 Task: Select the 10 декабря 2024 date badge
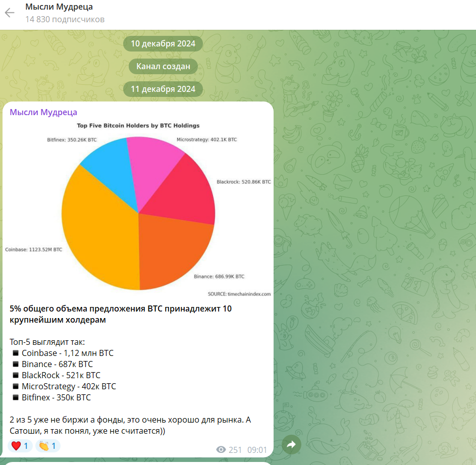(x=163, y=44)
